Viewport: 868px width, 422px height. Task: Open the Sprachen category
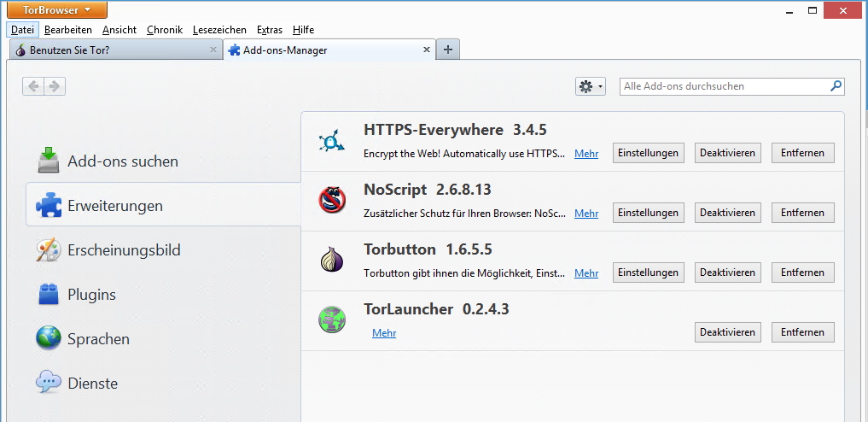pos(163,338)
